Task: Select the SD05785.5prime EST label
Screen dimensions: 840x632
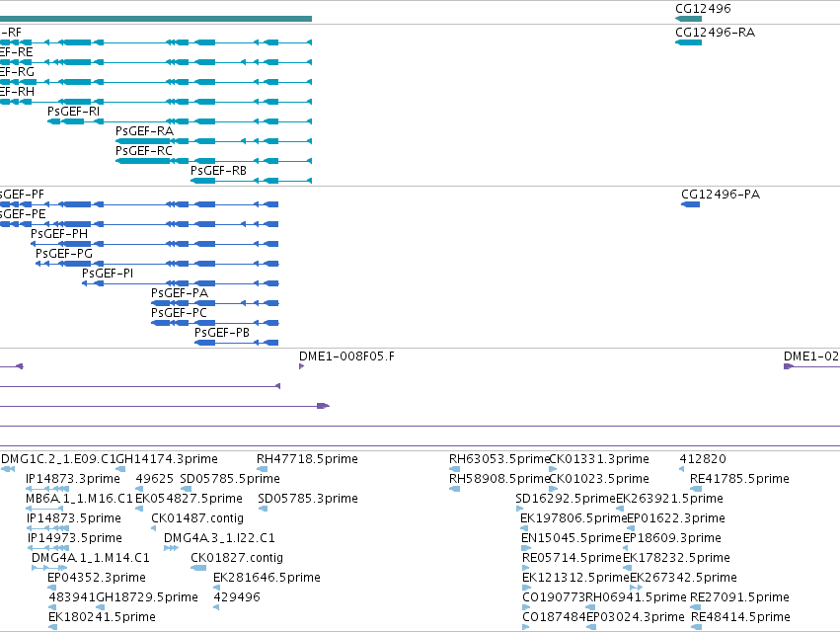Action: [230, 479]
